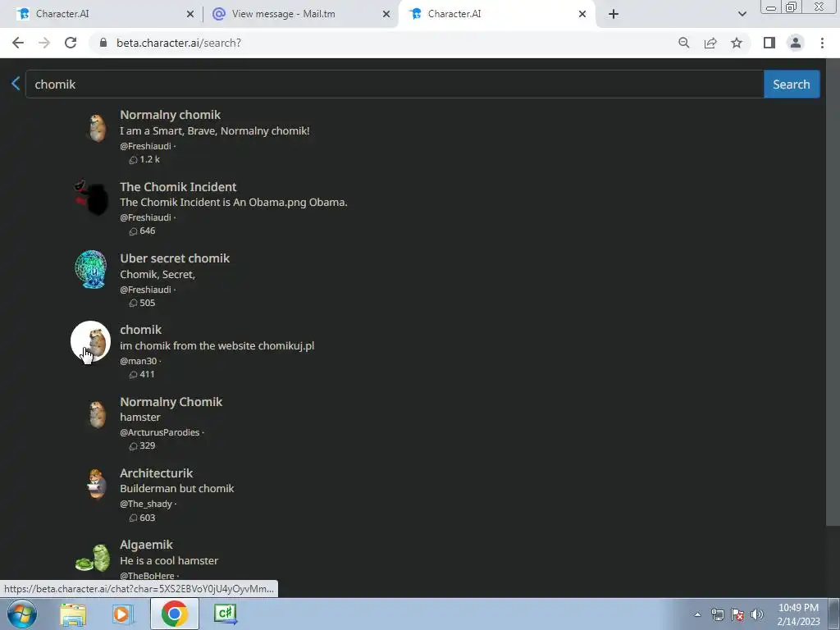Select the Uber secret chomik globe avatar
This screenshot has height=630, width=840.
click(90, 269)
